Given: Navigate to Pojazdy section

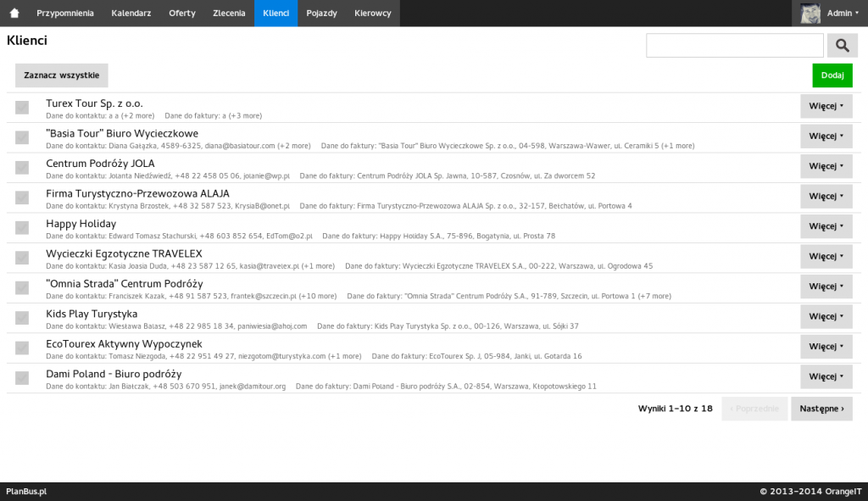Looking at the screenshot, I should (321, 13).
